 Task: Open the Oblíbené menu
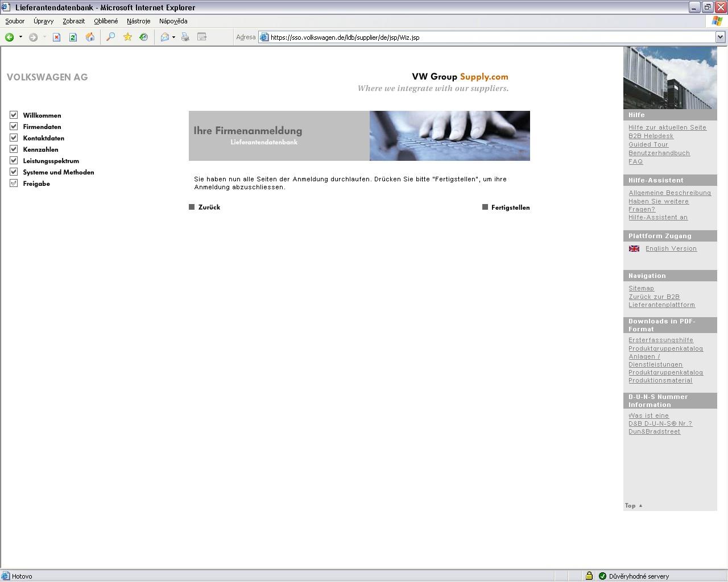[106, 21]
